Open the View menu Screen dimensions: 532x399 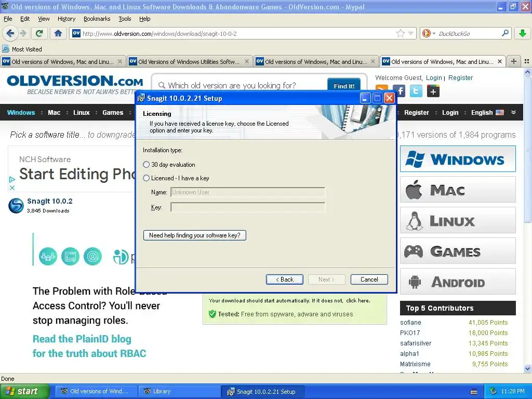[44, 19]
